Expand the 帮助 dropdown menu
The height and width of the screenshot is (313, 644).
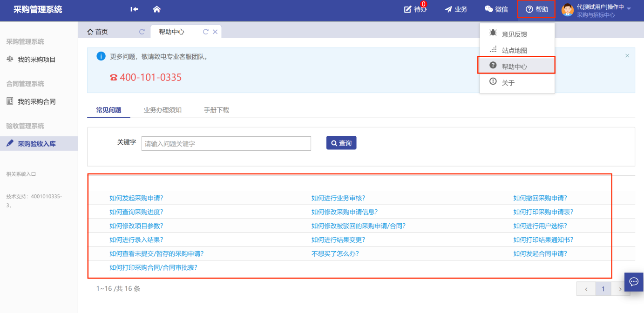(536, 9)
